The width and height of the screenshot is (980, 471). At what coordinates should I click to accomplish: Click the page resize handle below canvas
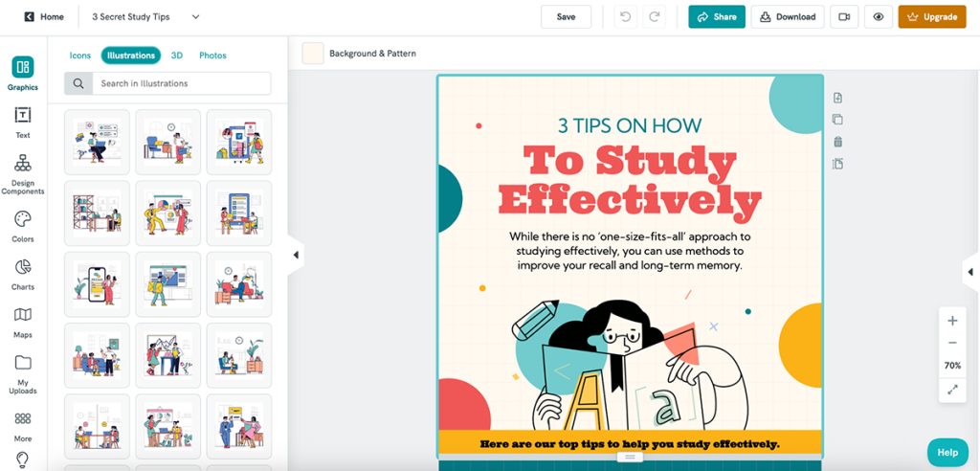(x=630, y=458)
